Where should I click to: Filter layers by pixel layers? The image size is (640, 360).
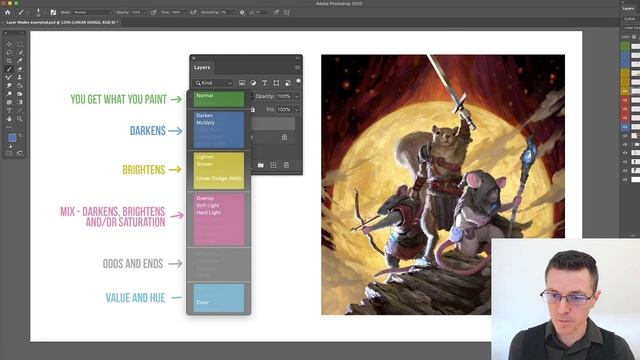tap(242, 83)
